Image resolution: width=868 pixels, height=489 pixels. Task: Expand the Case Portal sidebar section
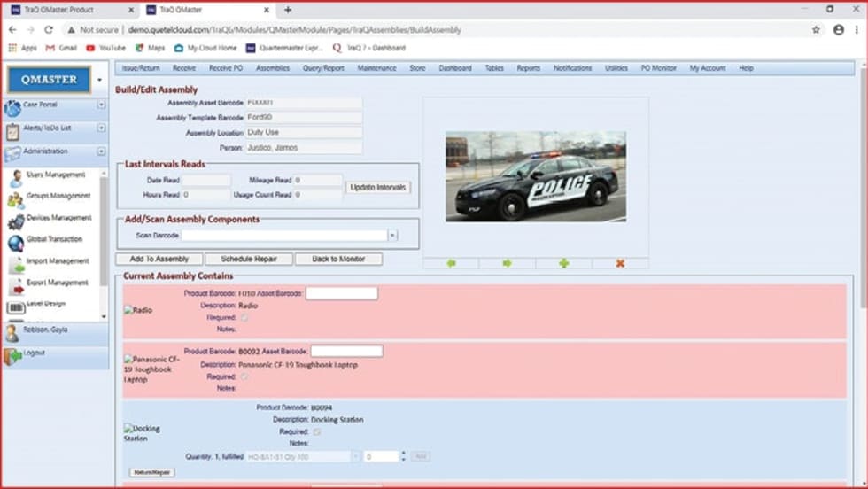coord(101,105)
